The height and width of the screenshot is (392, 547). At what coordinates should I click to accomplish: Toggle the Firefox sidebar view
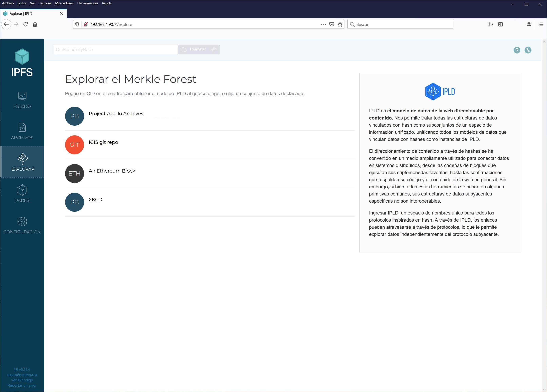click(x=501, y=24)
